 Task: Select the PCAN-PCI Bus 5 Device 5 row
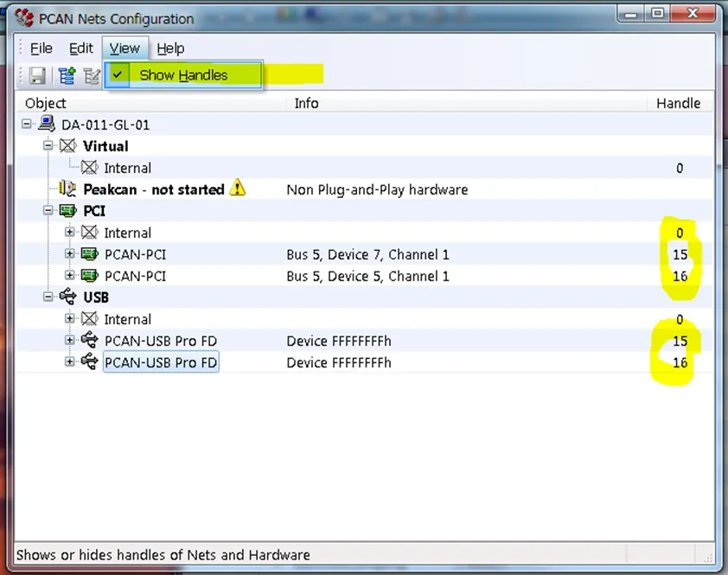365,276
